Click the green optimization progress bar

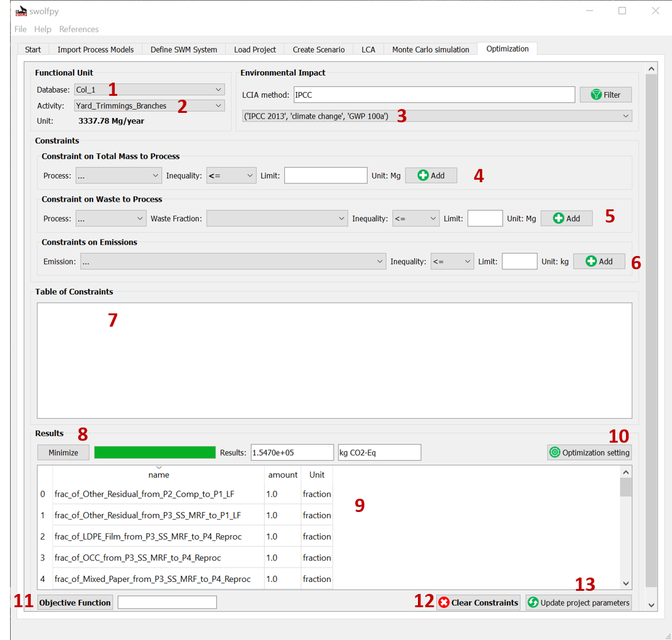click(154, 453)
